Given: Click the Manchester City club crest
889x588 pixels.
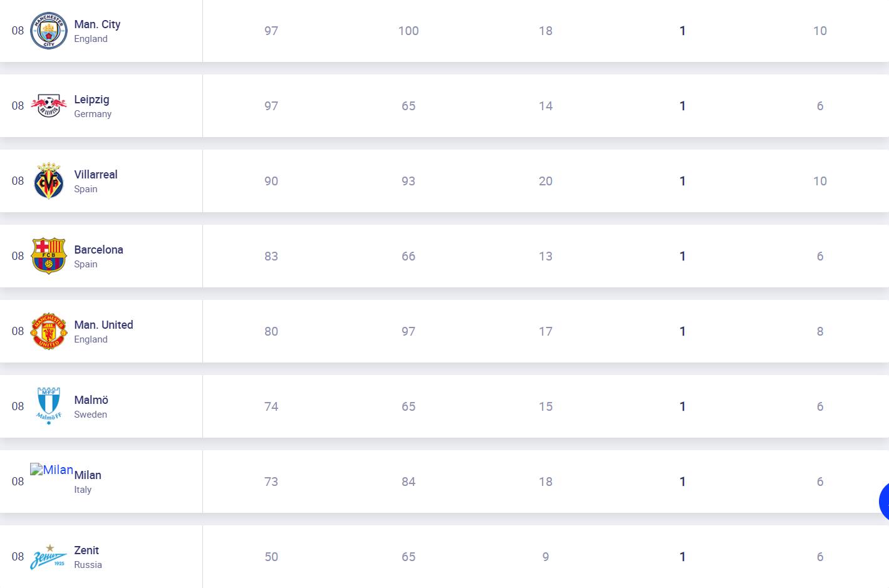Looking at the screenshot, I should [48, 31].
